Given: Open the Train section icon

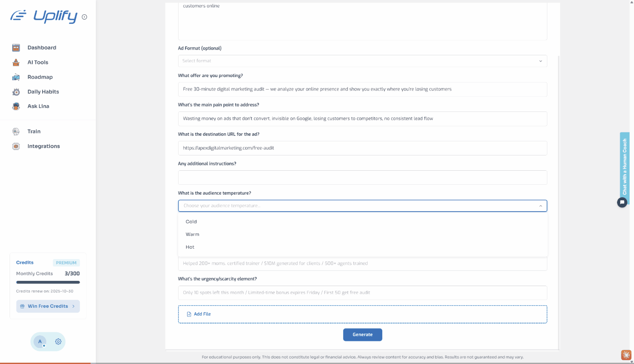Looking at the screenshot, I should point(16,131).
